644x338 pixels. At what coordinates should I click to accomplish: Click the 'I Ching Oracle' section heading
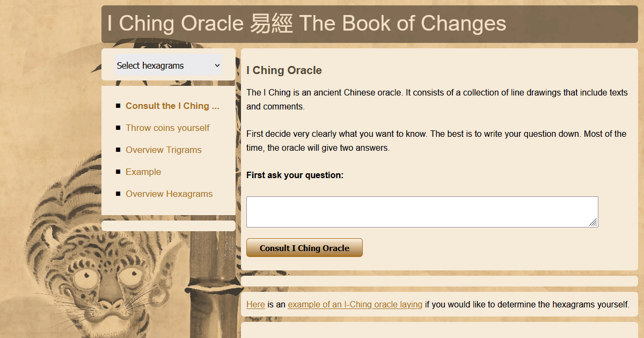[x=284, y=70]
